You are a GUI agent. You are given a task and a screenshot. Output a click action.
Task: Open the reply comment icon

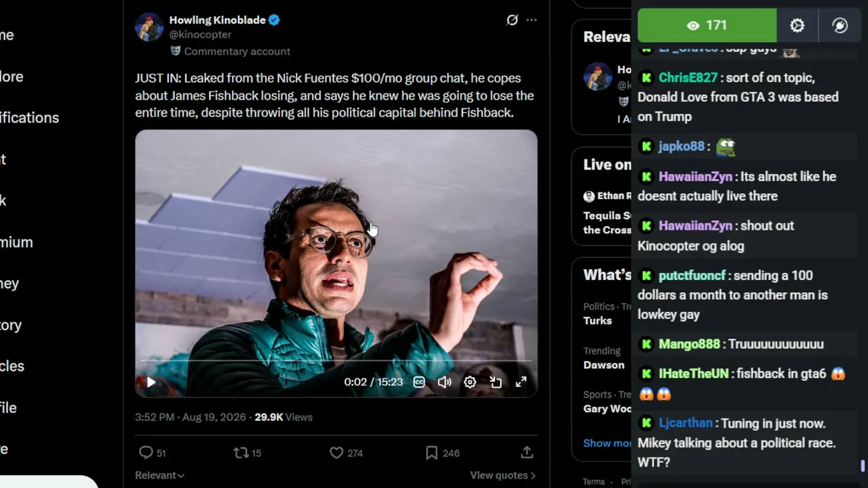pyautogui.click(x=146, y=453)
